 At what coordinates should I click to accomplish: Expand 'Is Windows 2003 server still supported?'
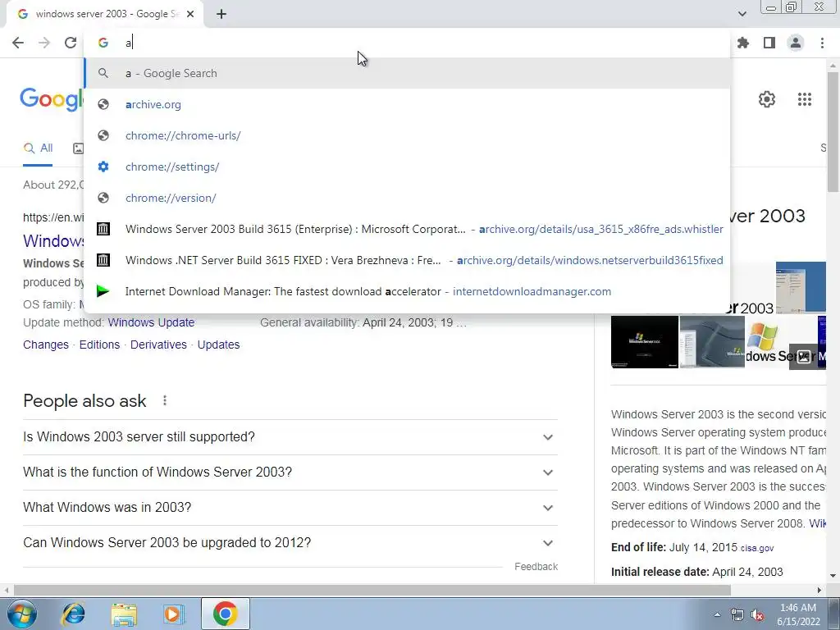tap(290, 437)
